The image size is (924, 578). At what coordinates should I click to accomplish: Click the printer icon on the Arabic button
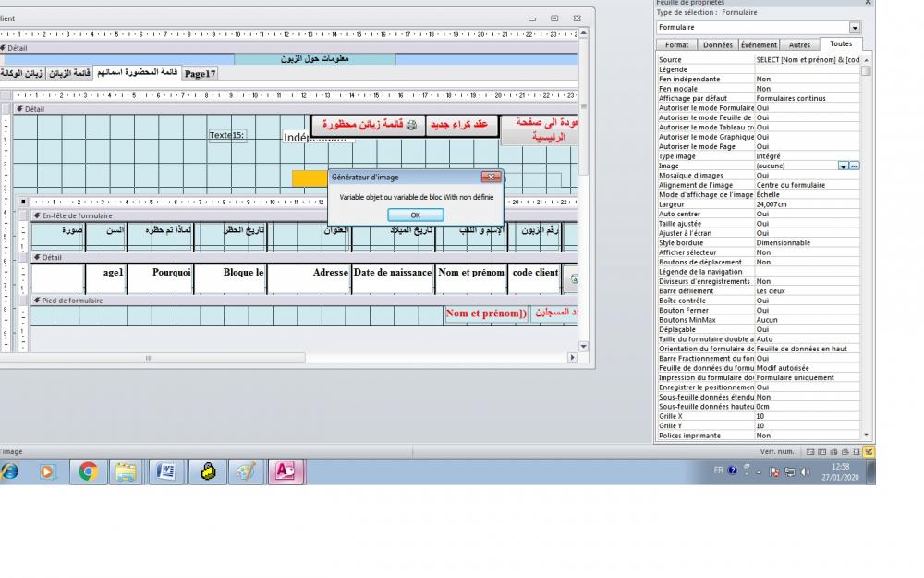pos(411,125)
